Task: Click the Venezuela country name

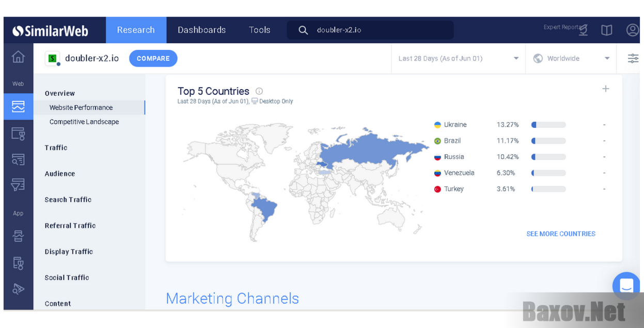Action: point(459,173)
